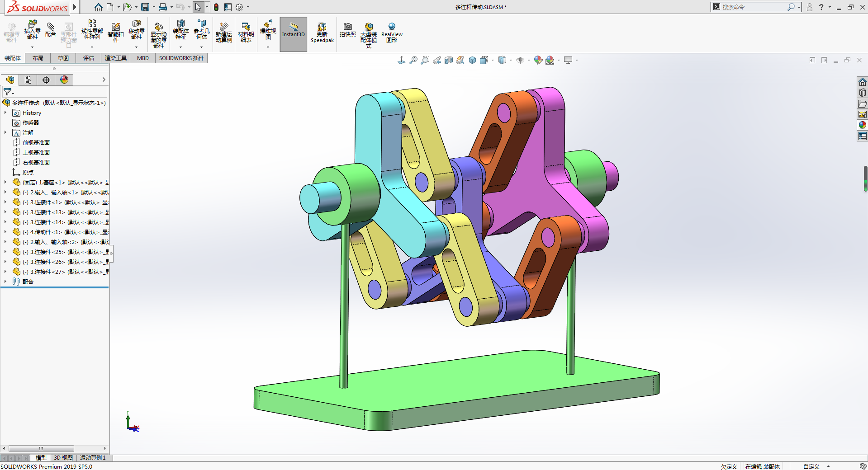Expand 1.基座<1> component node
Screen dimensions: 868x470
(5, 183)
